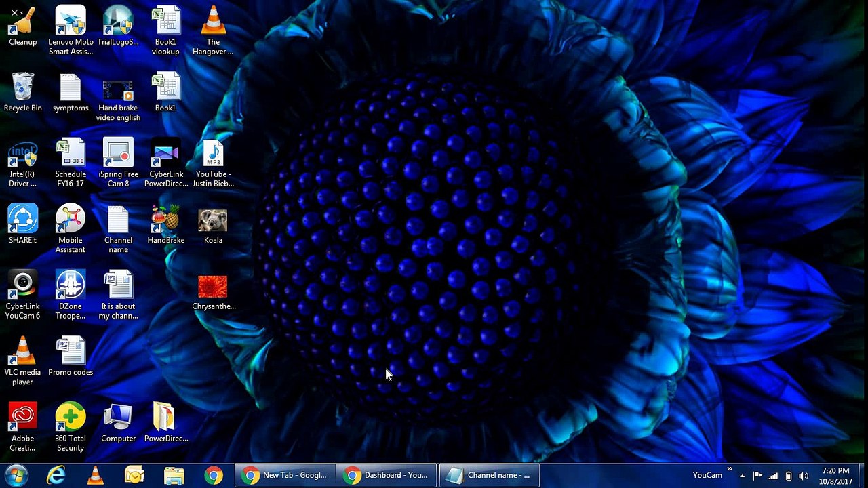Image resolution: width=868 pixels, height=488 pixels.
Task: Open VLC from the taskbar
Action: pos(96,476)
